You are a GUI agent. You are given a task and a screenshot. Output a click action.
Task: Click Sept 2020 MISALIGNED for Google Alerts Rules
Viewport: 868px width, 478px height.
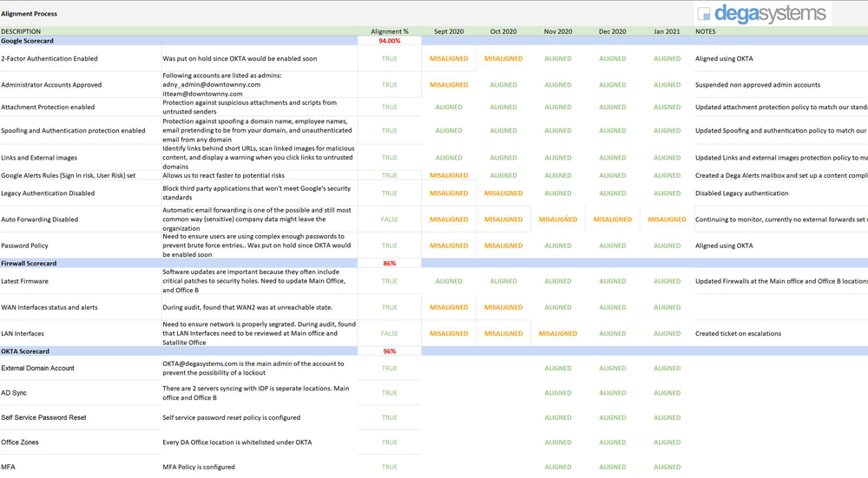pyautogui.click(x=449, y=175)
